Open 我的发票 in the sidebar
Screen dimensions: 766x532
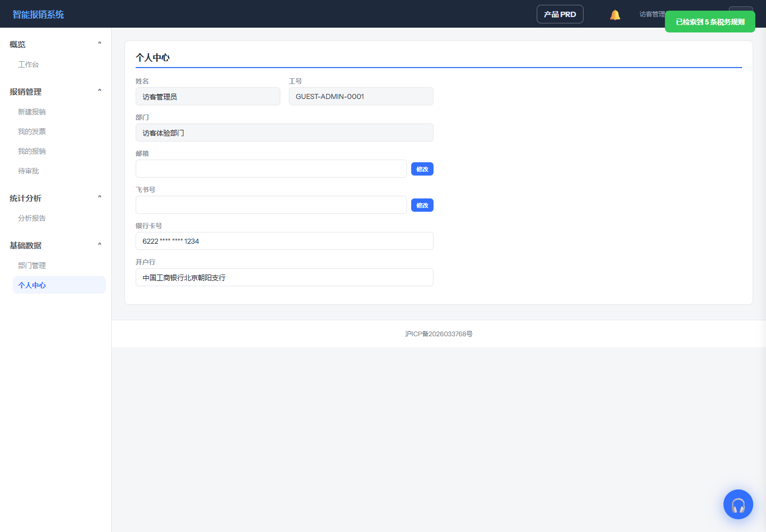pyautogui.click(x=59, y=131)
